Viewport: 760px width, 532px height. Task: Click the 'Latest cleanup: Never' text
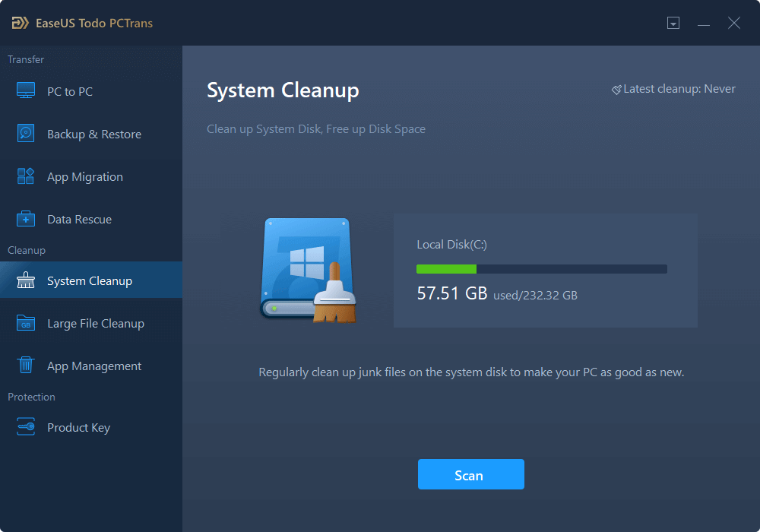679,89
